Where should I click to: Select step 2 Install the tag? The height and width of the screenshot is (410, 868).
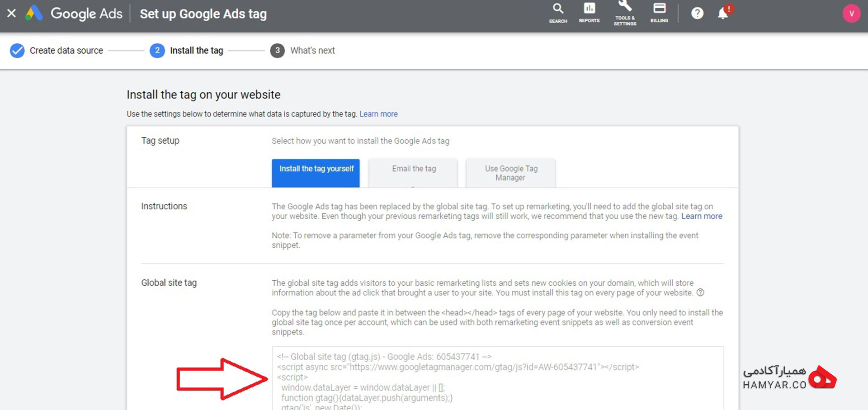tap(187, 51)
